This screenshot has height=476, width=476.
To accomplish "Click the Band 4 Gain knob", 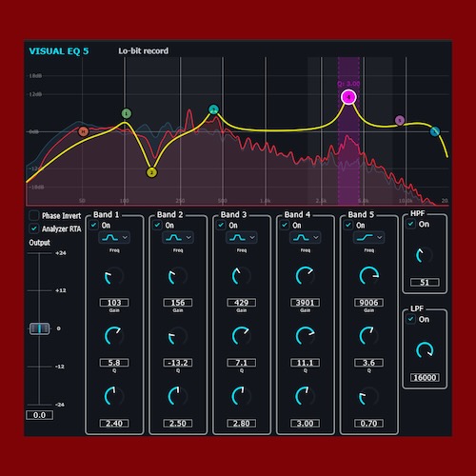I will coord(306,336).
